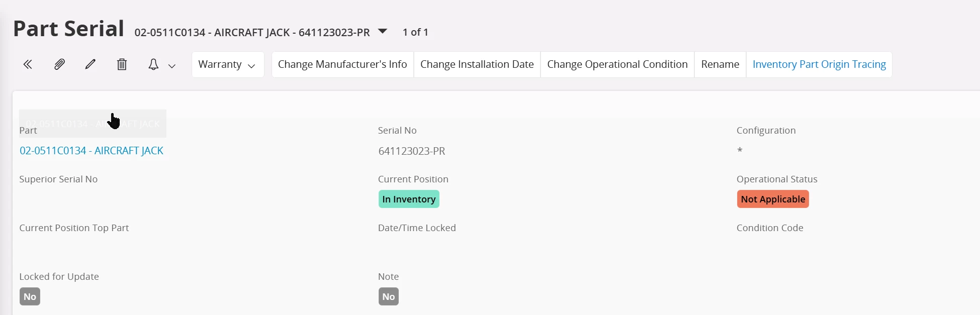The height and width of the screenshot is (315, 980).
Task: Click the Rename command
Action: 720,64
